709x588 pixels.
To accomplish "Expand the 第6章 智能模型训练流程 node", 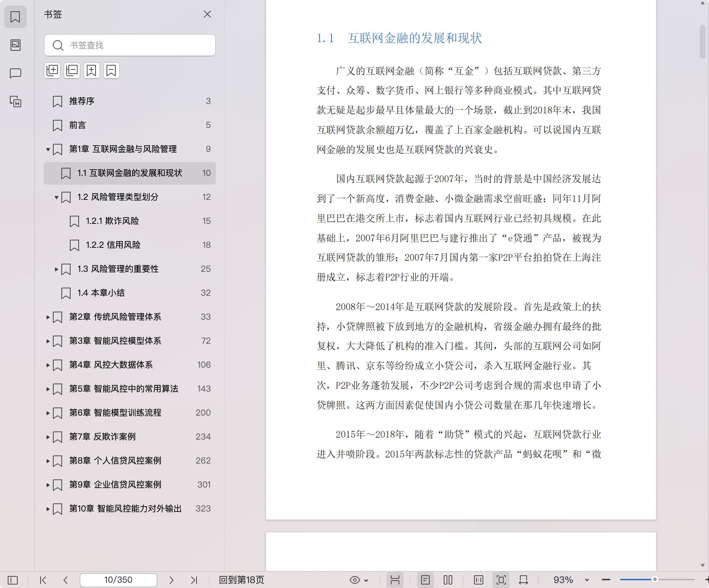I will click(x=48, y=413).
